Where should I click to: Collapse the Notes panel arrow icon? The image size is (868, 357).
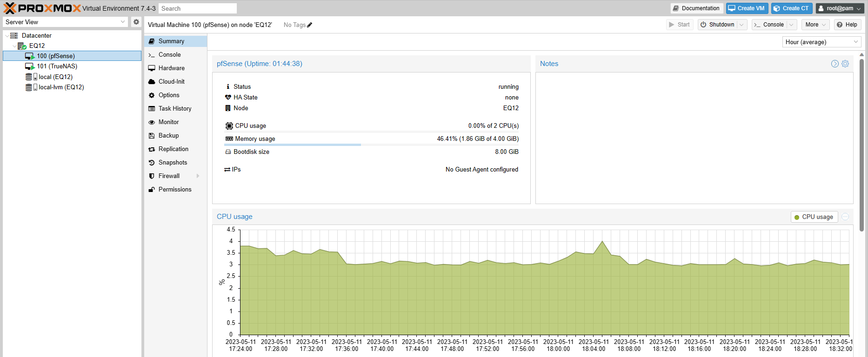835,64
